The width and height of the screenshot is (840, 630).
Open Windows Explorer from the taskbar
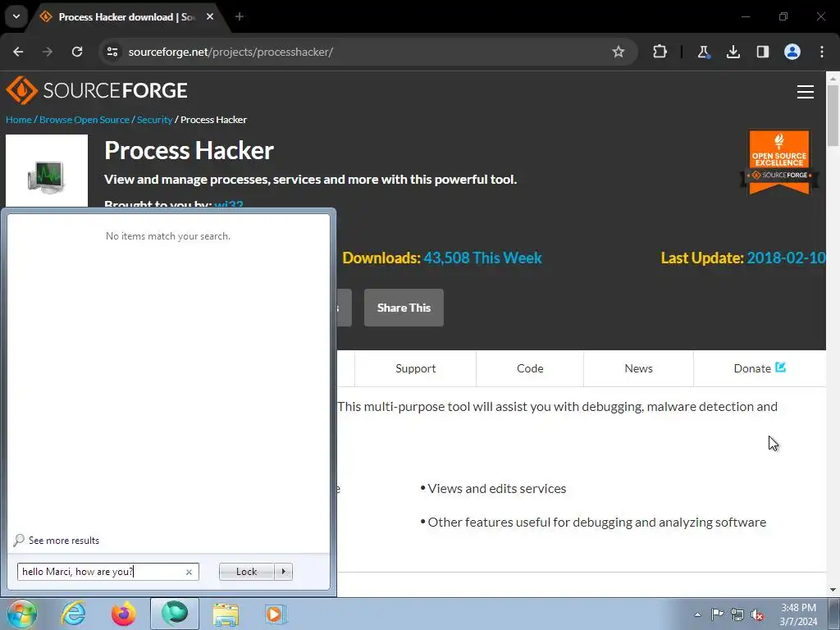click(226, 614)
